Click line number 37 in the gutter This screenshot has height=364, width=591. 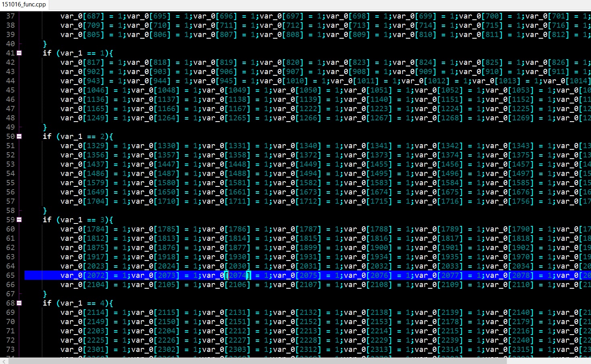10,16
